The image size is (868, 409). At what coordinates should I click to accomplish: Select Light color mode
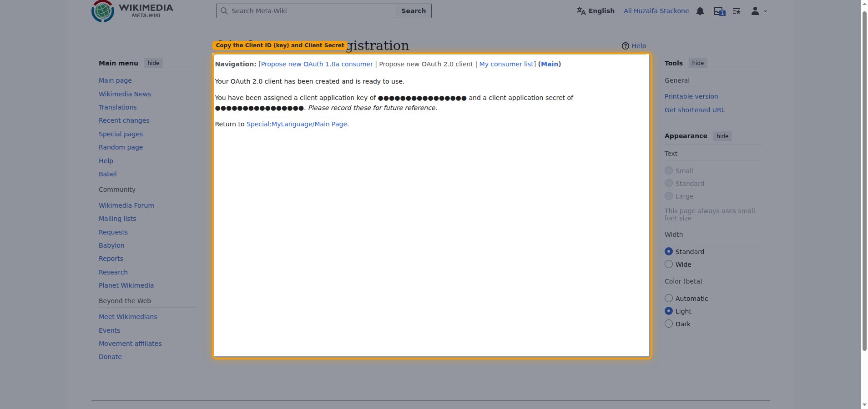tap(669, 311)
